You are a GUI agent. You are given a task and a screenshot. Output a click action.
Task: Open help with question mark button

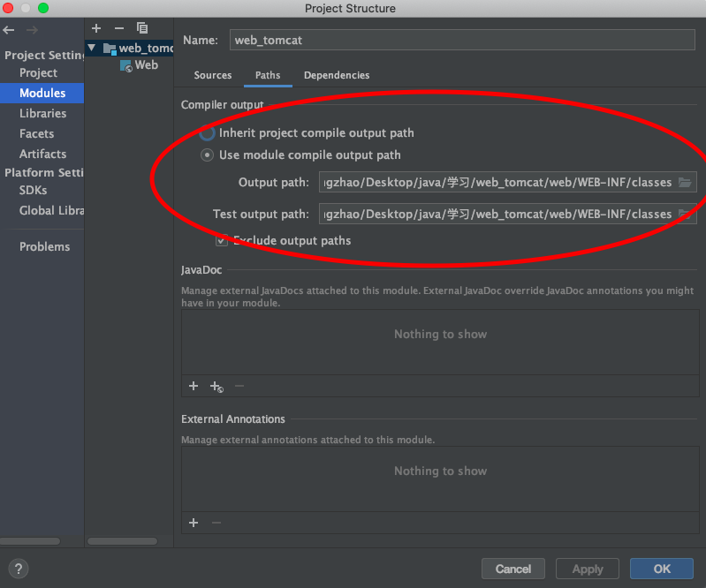(x=19, y=569)
